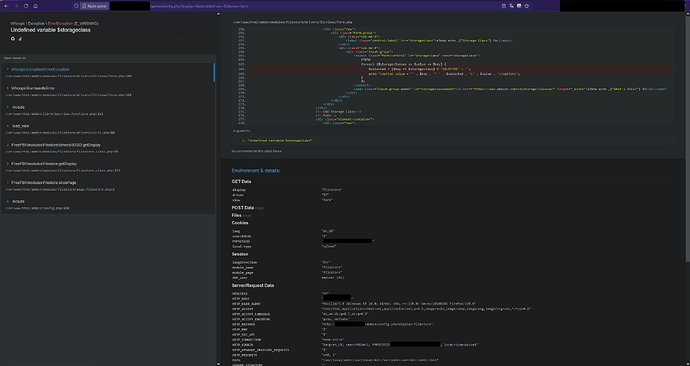Select the include frame from view.functions.php
The height and width of the screenshot is (366, 690).
[x=108, y=110]
